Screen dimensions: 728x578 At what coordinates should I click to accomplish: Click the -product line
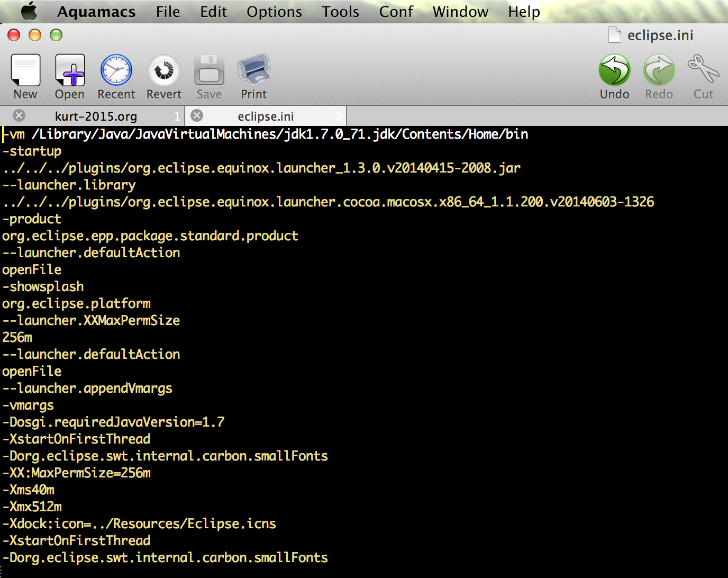pos(32,219)
